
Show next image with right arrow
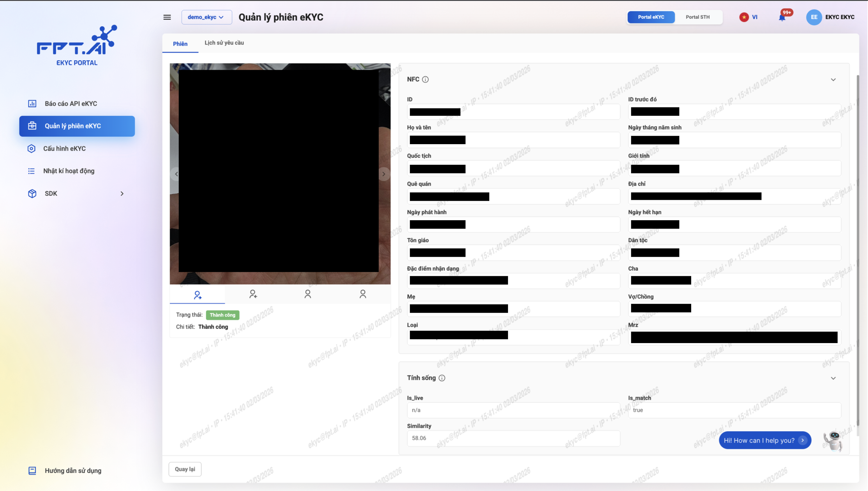383,174
